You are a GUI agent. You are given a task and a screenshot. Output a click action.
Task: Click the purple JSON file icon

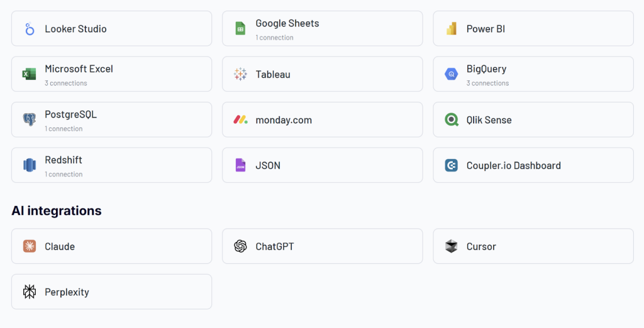coord(240,165)
